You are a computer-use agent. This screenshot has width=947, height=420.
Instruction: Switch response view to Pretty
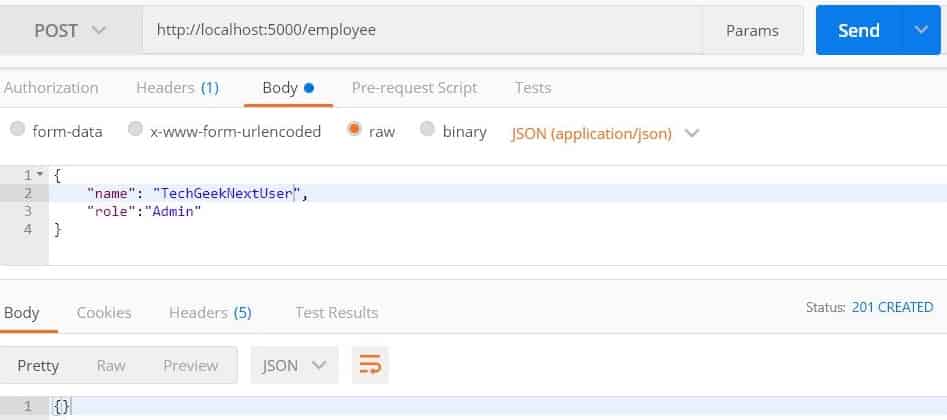click(38, 366)
